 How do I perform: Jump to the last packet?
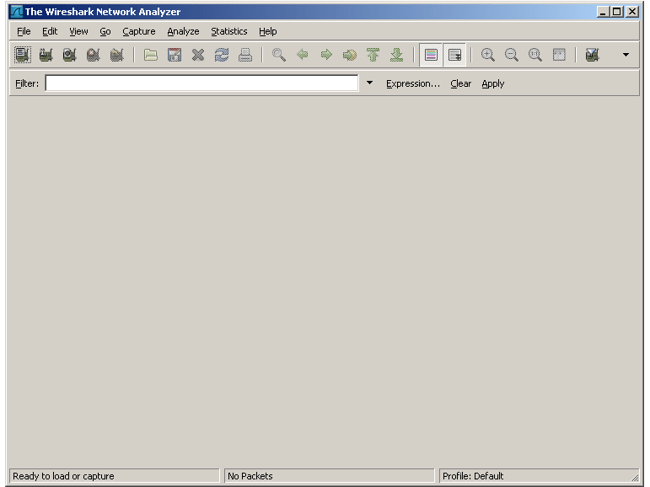pos(397,55)
